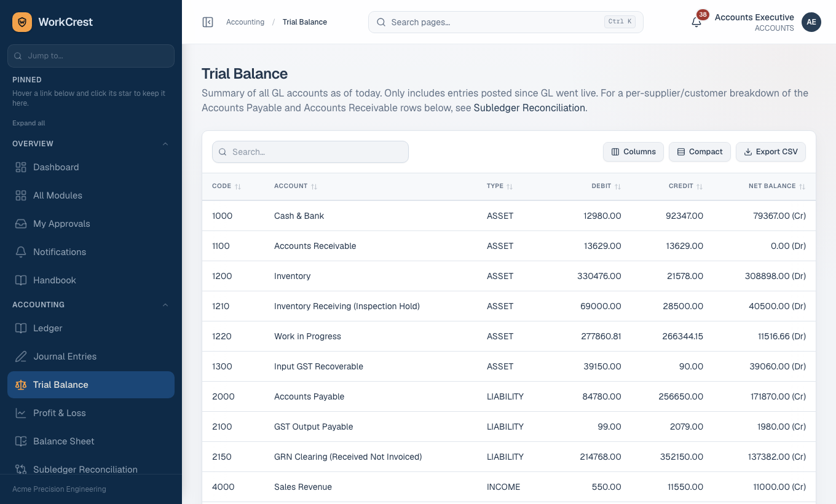Click the Sales Revenue account name
This screenshot has height=504, width=836.
[x=303, y=487]
